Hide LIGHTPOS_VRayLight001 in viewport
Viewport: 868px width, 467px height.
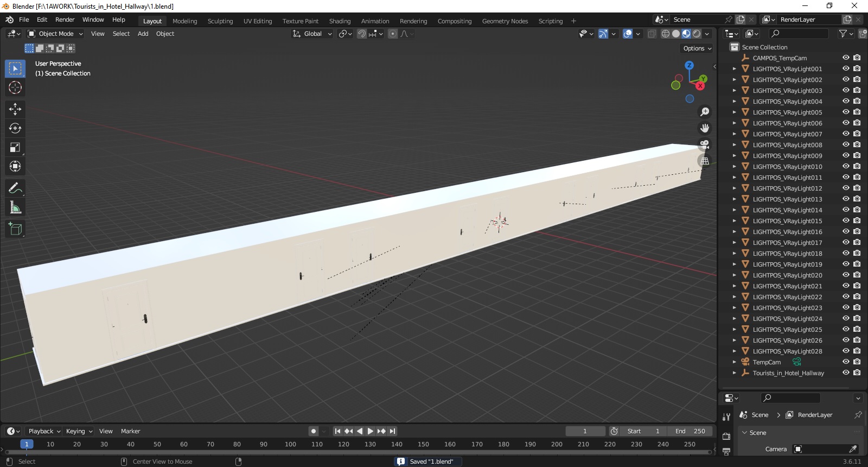(846, 69)
